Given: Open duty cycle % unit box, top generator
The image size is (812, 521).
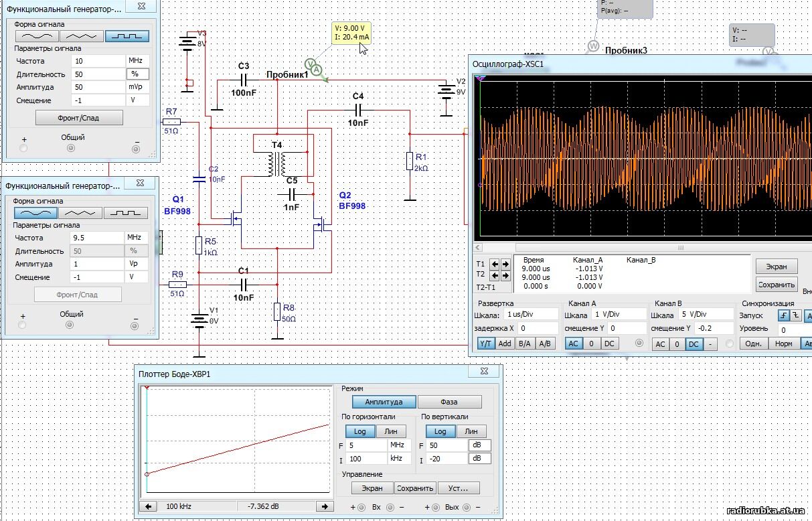Looking at the screenshot, I should (137, 74).
